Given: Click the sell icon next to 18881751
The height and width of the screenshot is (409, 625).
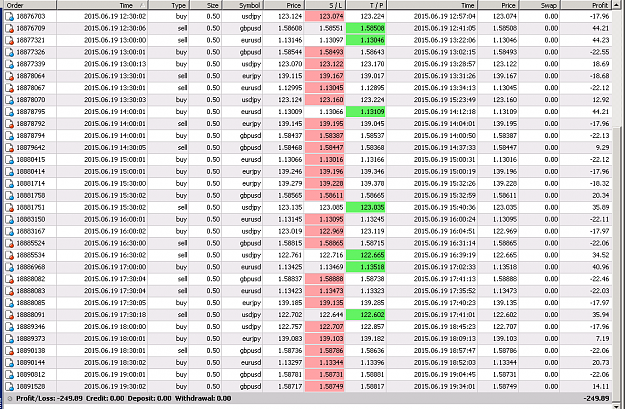Looking at the screenshot, I should [9, 208].
